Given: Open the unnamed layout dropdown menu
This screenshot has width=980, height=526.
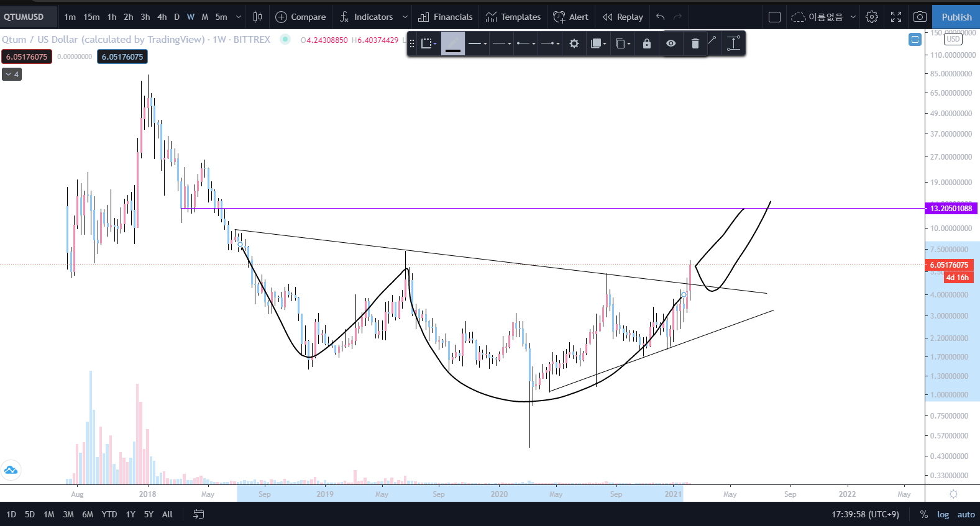Looking at the screenshot, I should click(853, 17).
